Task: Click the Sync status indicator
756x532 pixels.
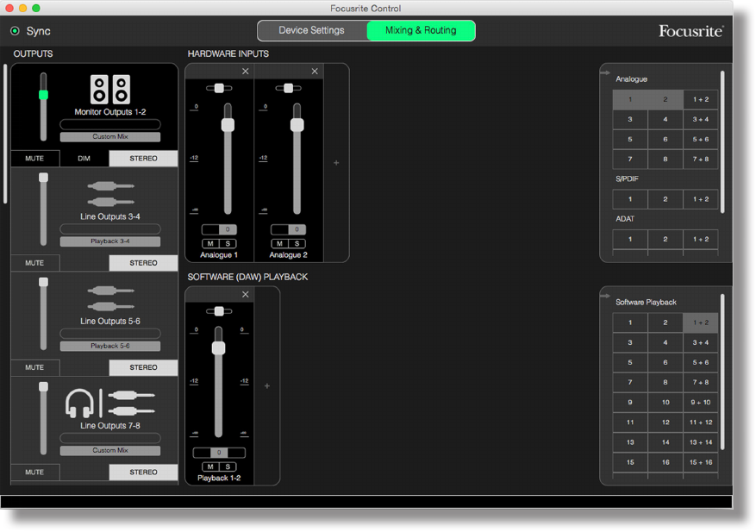Action: tap(15, 31)
